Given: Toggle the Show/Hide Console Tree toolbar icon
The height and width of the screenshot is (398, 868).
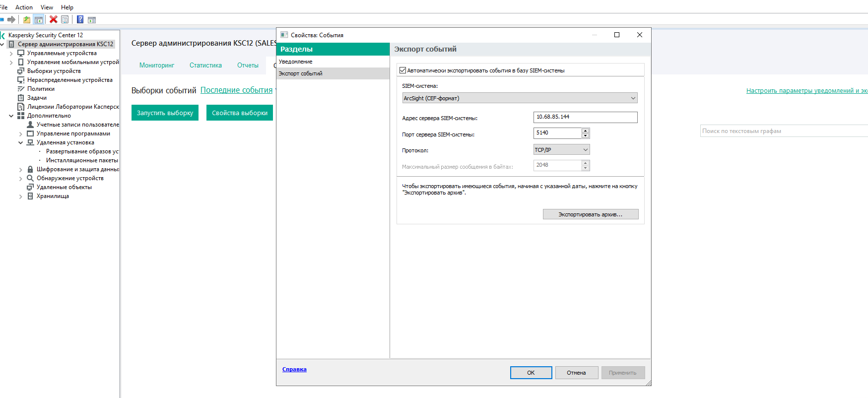Looking at the screenshot, I should click(39, 19).
